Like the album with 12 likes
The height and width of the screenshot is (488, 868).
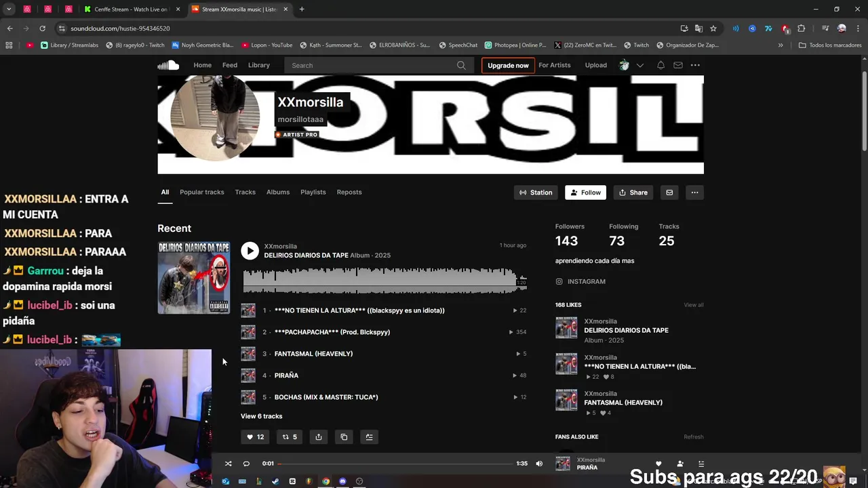point(255,437)
